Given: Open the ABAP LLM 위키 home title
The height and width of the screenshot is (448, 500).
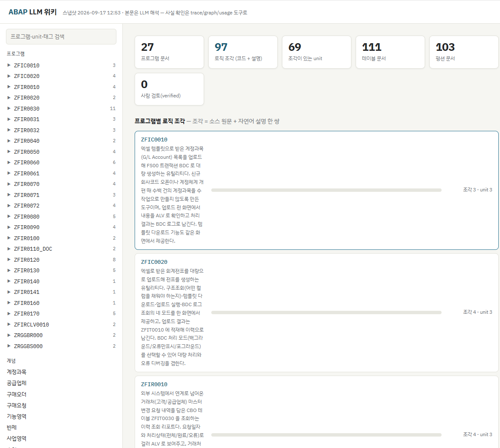Looking at the screenshot, I should 33,12.
